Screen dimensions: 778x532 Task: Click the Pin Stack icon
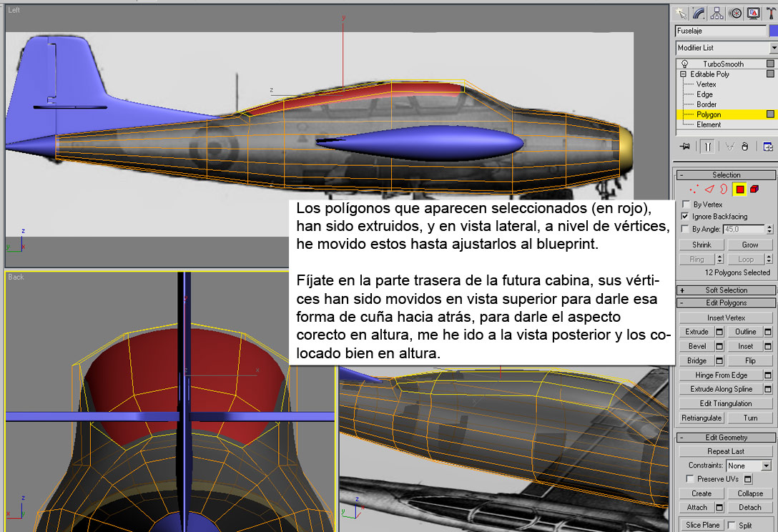click(685, 147)
